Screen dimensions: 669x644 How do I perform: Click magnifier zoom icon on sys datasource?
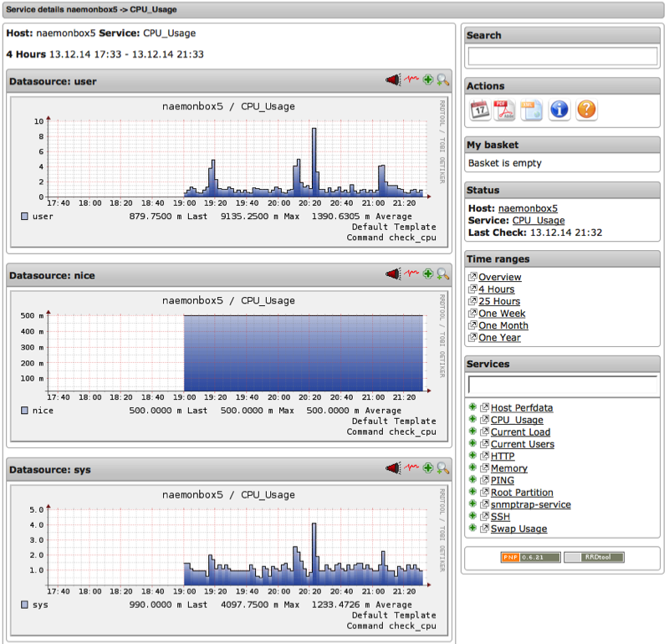tap(443, 468)
